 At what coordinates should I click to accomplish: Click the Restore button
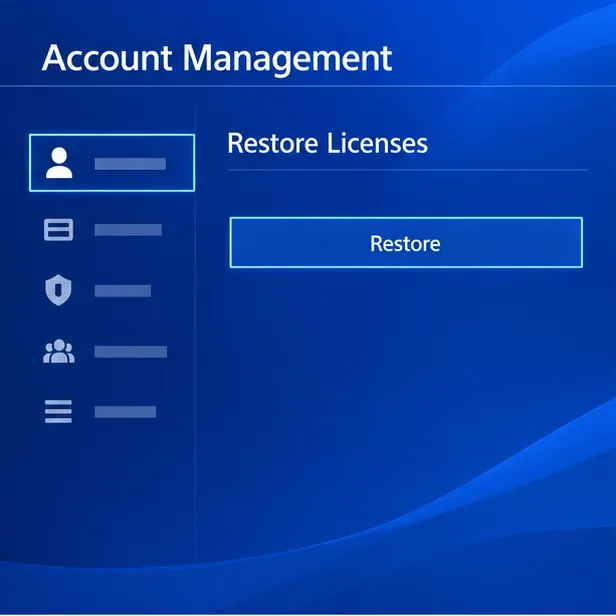click(406, 242)
